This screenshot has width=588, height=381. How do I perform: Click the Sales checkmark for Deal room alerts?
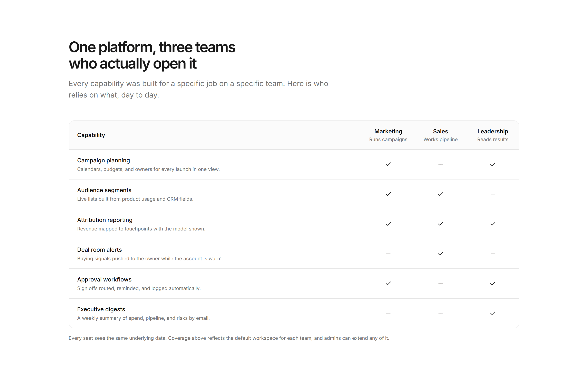[440, 254]
